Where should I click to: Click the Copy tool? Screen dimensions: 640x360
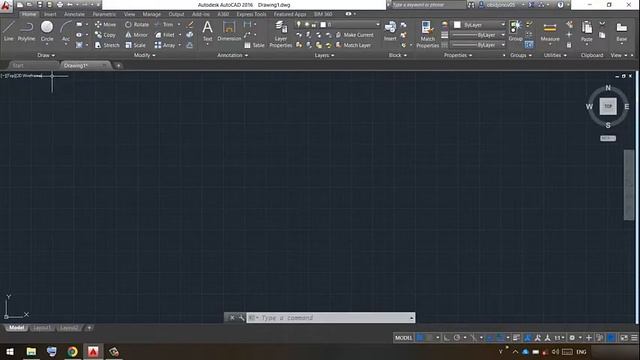(105, 35)
